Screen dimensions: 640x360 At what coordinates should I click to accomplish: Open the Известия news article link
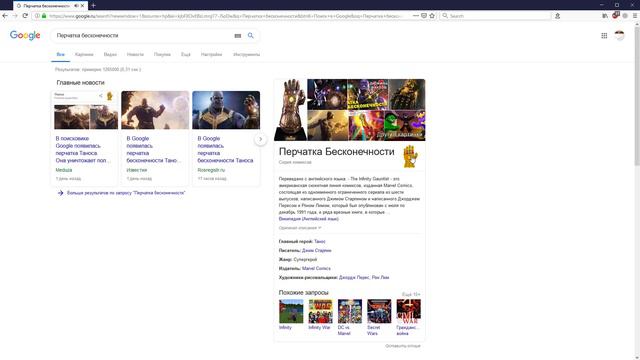pyautogui.click(x=153, y=149)
